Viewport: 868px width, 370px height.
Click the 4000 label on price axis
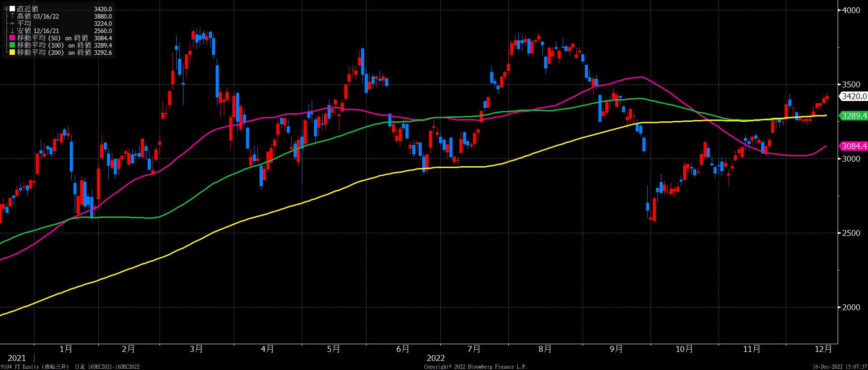click(x=850, y=10)
